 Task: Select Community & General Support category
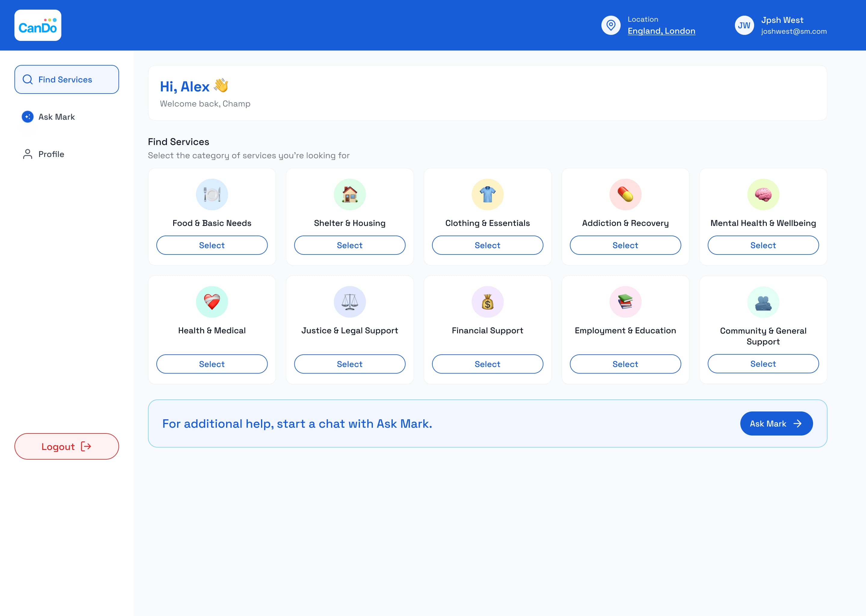(763, 364)
